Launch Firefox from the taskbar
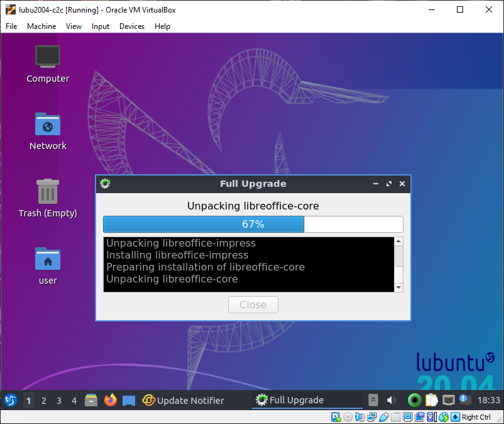504x424 pixels. point(111,400)
